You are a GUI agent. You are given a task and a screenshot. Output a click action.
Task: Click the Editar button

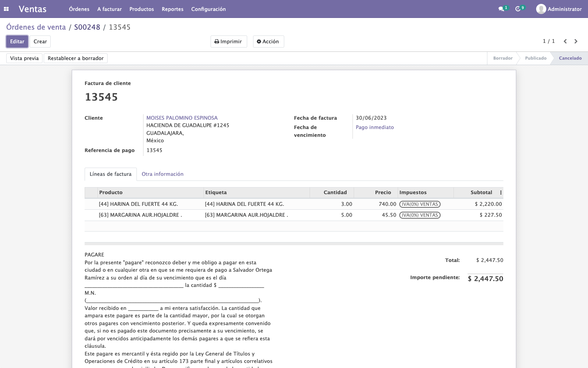click(x=17, y=42)
